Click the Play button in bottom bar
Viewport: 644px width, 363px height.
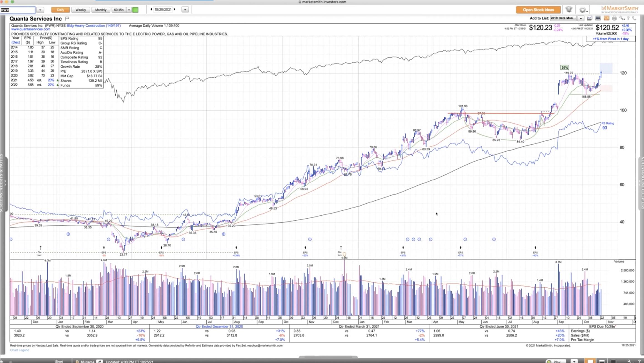click(556, 361)
